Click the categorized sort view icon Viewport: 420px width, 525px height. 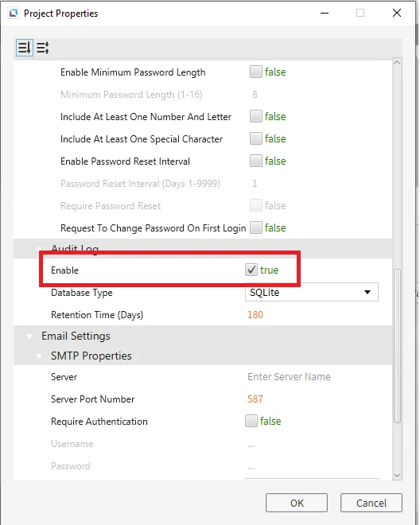click(25, 48)
